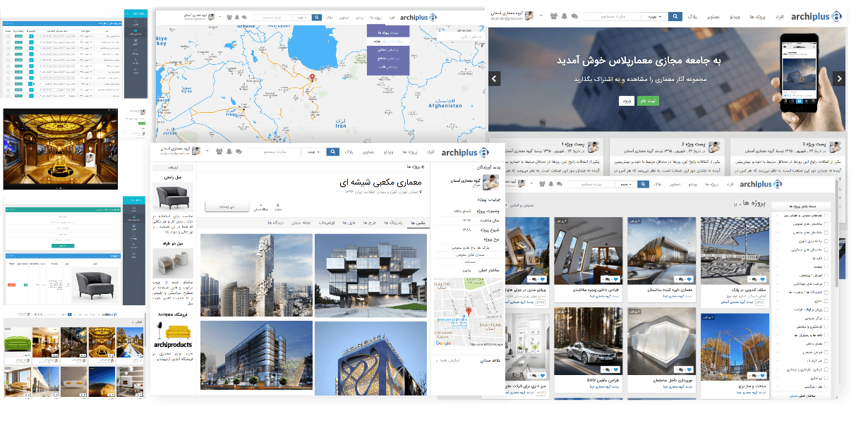Click the archiplus logo in the project detail window
868x423 pixels.
click(x=464, y=152)
